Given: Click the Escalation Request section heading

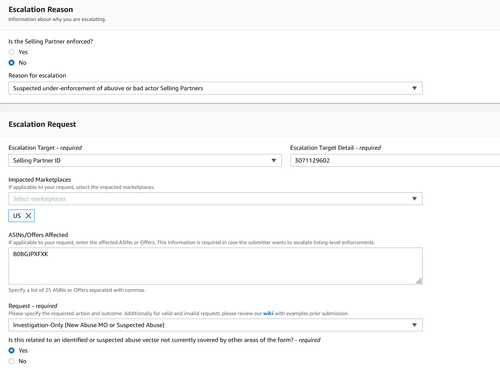Looking at the screenshot, I should tap(42, 124).
